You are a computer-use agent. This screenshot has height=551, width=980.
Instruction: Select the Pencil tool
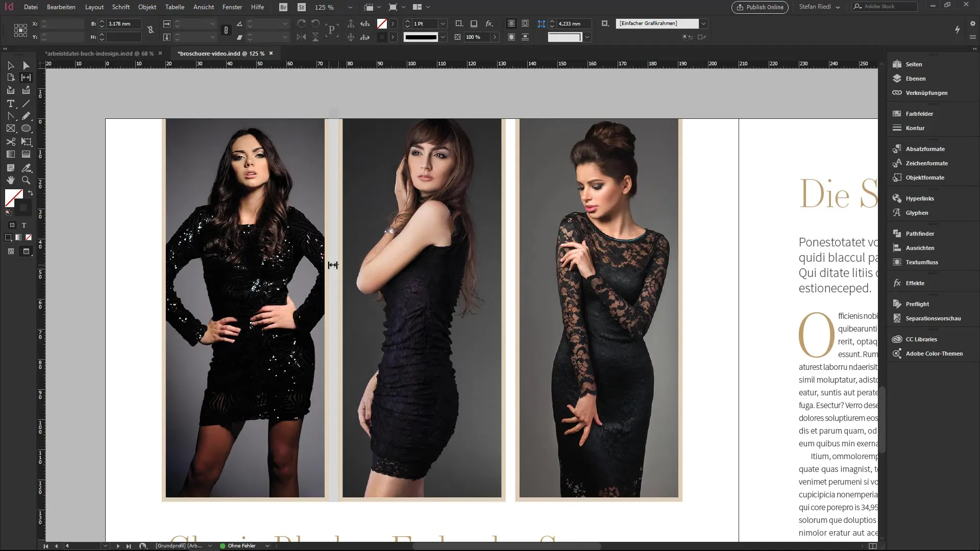click(x=26, y=116)
